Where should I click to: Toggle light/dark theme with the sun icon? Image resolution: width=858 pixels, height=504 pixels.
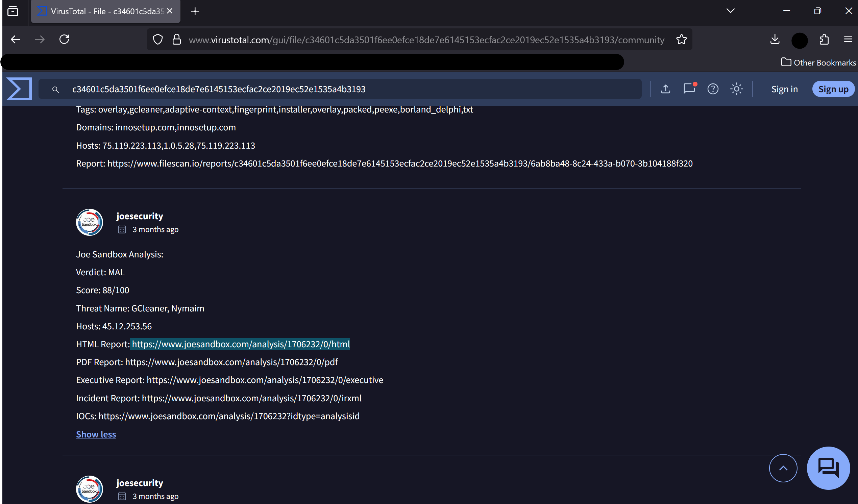[736, 89]
